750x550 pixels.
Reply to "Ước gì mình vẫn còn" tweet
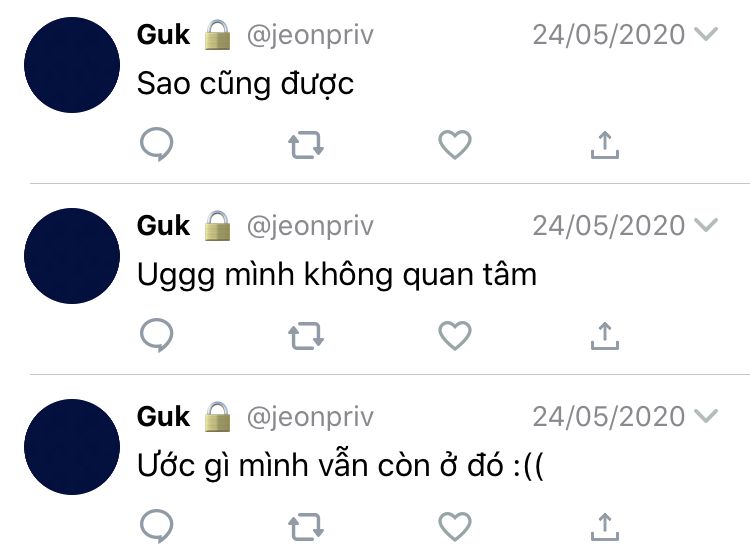(156, 526)
